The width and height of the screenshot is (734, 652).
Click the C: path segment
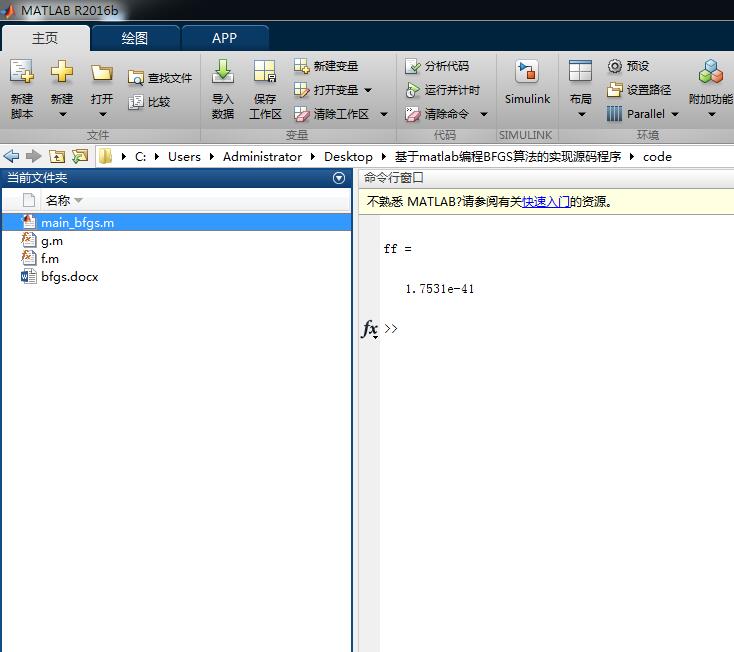[140, 156]
